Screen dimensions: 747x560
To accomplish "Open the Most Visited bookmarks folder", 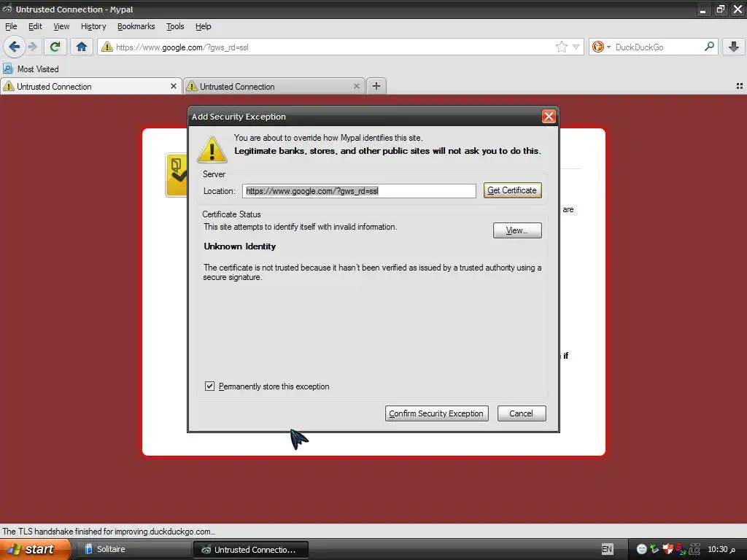I will (31, 69).
